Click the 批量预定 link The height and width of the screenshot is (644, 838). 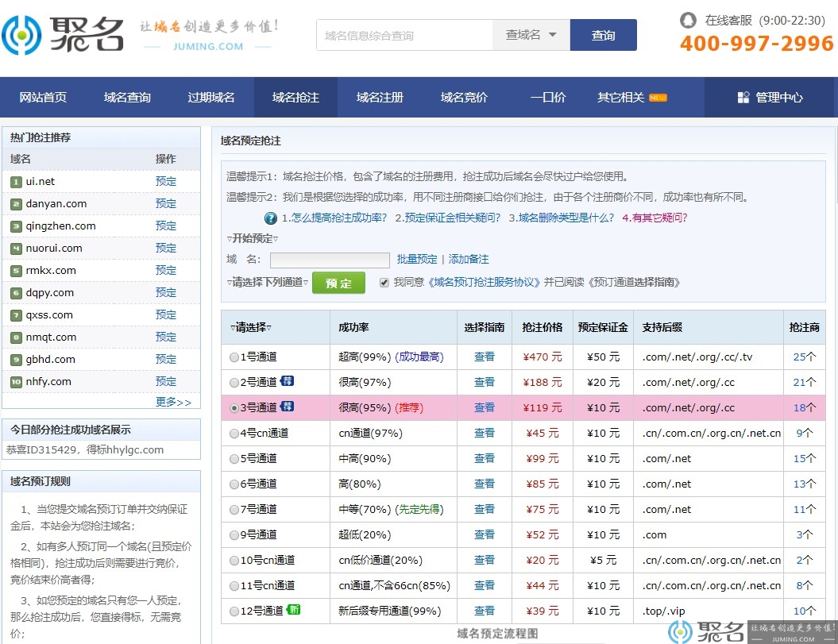[x=417, y=259]
